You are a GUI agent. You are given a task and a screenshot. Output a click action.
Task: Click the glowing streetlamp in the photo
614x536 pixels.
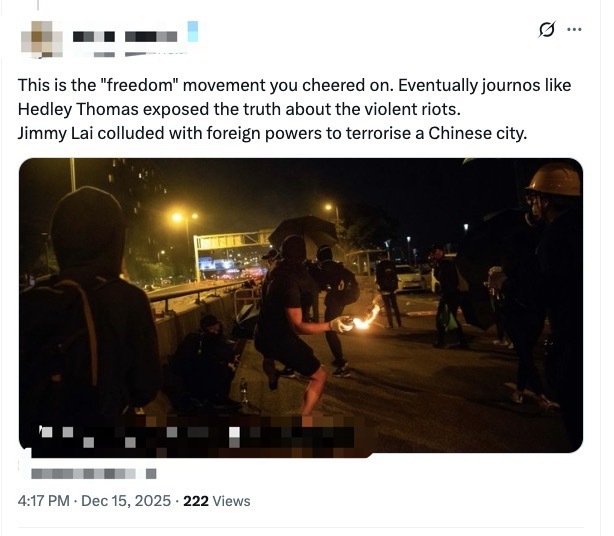177,217
